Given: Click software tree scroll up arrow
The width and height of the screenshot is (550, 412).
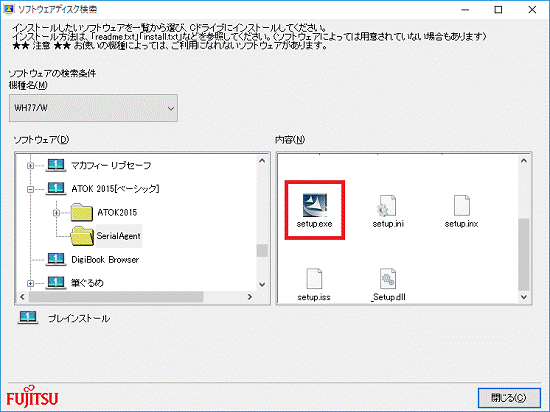Looking at the screenshot, I should [x=262, y=161].
